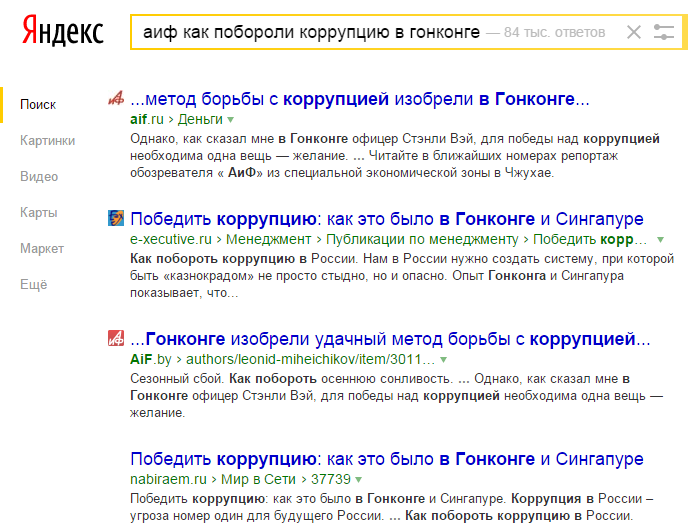
Task: Click the AiF.by domain link
Action: (x=151, y=359)
